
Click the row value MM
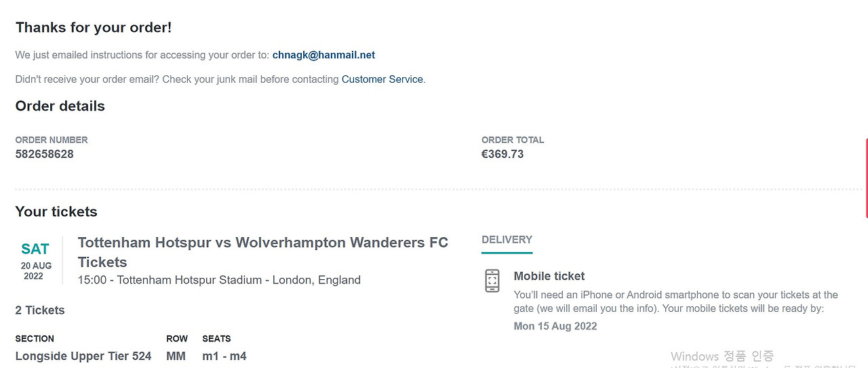pos(176,356)
